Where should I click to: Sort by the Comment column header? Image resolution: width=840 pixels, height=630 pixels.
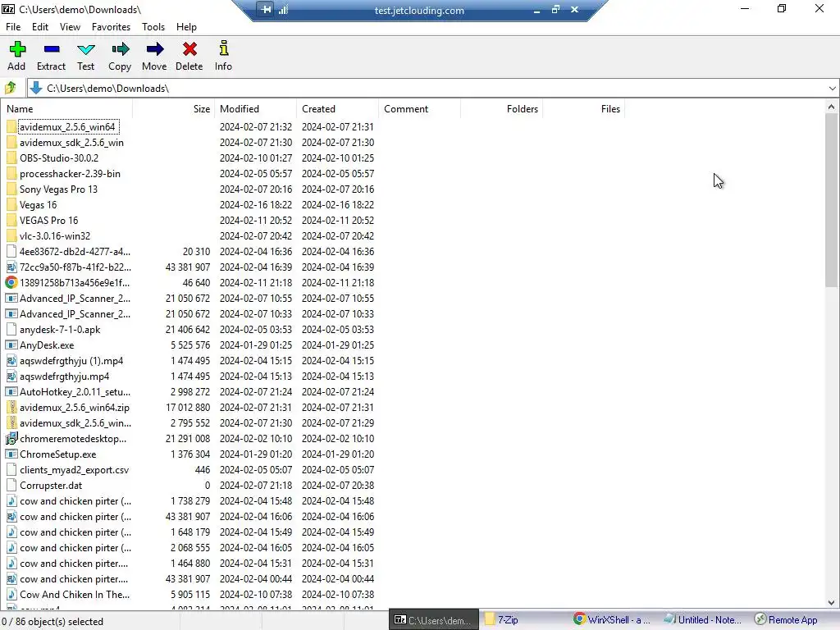click(419, 109)
